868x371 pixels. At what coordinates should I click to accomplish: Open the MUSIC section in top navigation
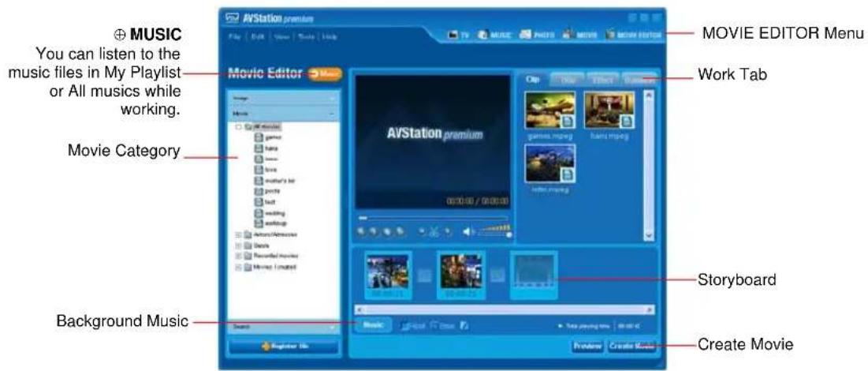(x=494, y=36)
